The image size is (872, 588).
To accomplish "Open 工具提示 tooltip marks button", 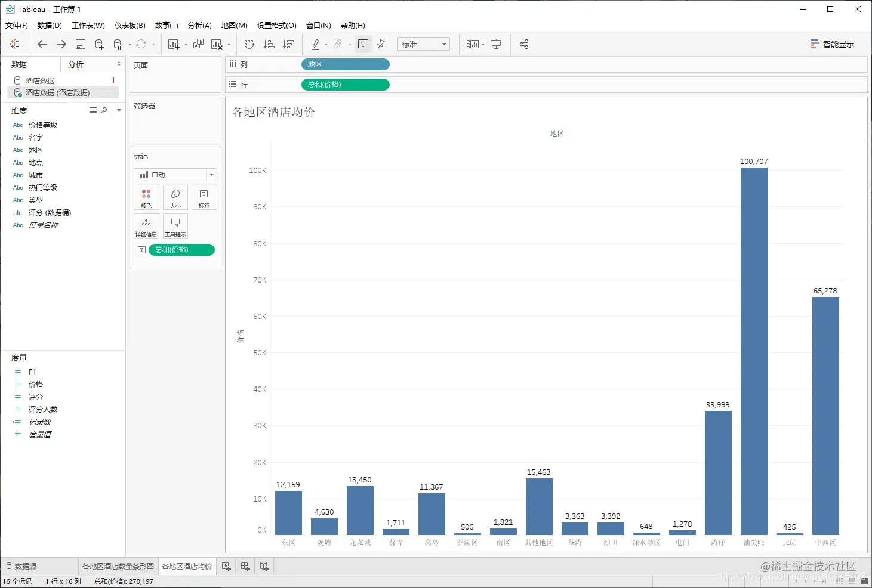I will (175, 226).
